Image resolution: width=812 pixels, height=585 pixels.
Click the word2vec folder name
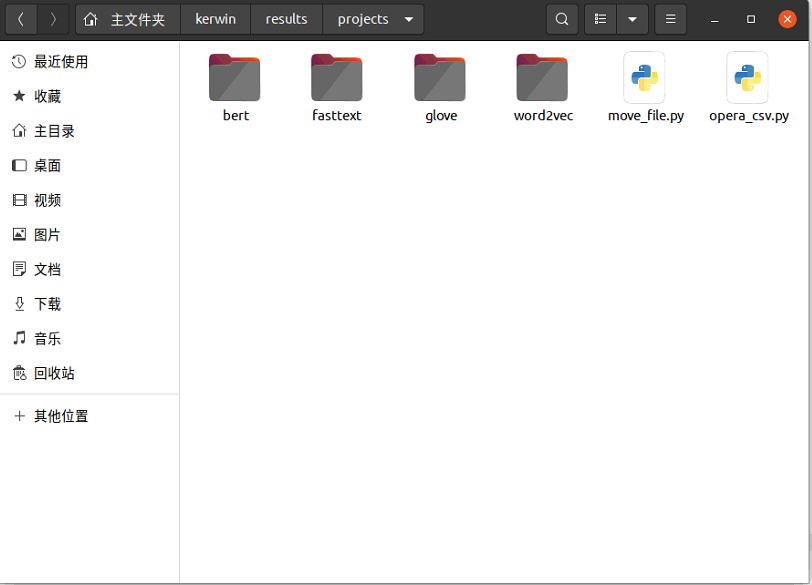[x=543, y=115]
